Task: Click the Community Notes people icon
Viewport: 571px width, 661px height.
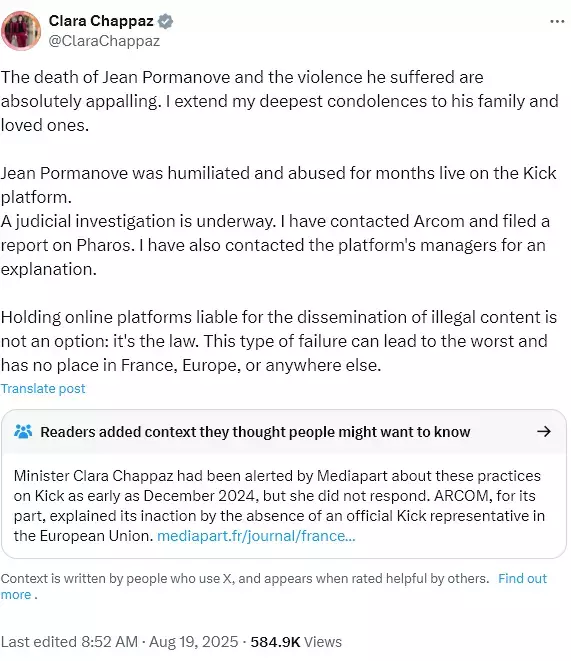Action: 23,432
